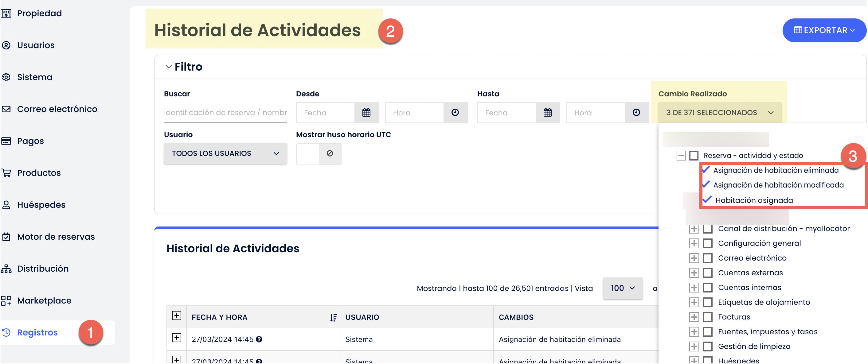Screen dimensions: 868x364
Task: Open Registros in the sidebar
Action: [37, 333]
